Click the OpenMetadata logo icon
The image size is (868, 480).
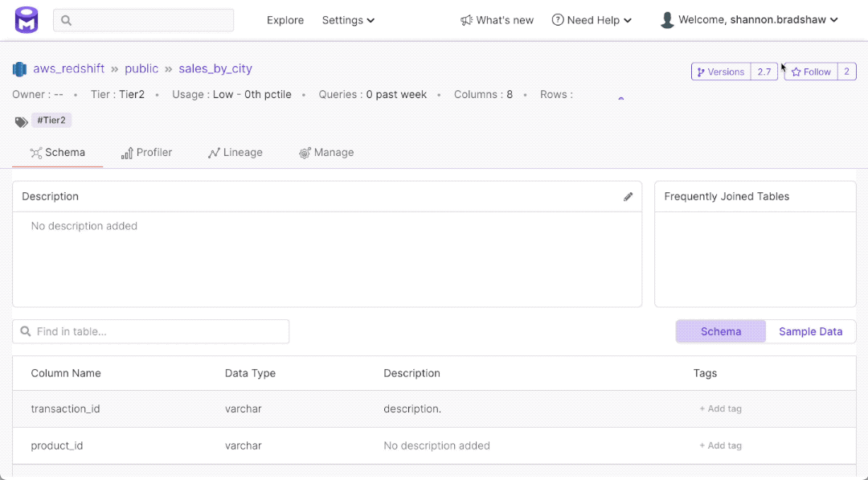[27, 20]
